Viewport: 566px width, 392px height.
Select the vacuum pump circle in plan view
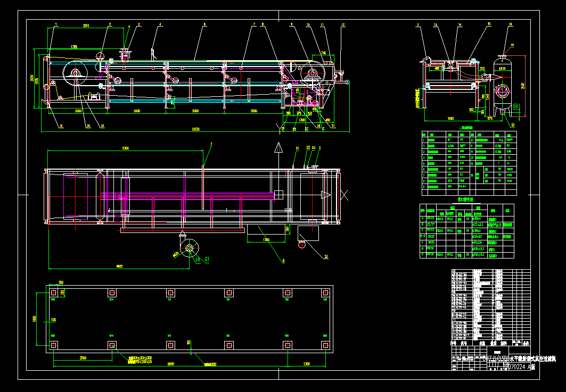pos(189,248)
